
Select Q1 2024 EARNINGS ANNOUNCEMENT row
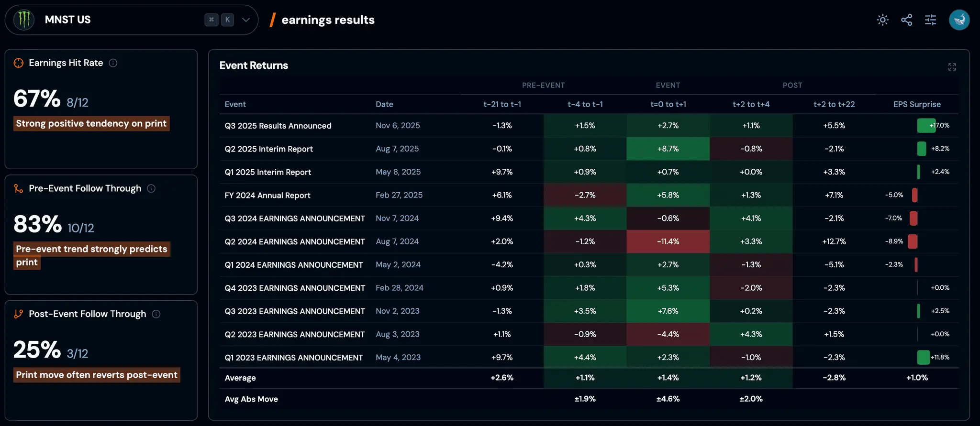click(589, 265)
